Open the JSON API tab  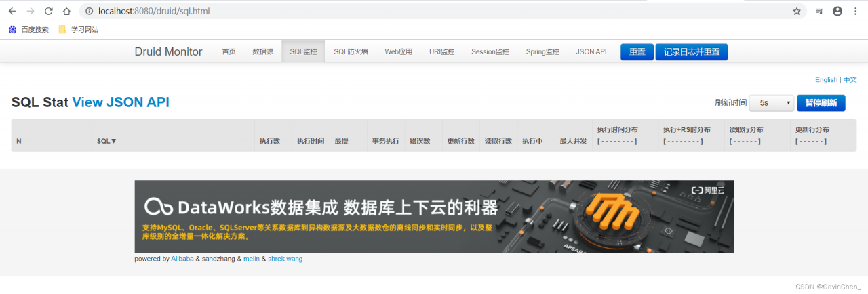(591, 51)
